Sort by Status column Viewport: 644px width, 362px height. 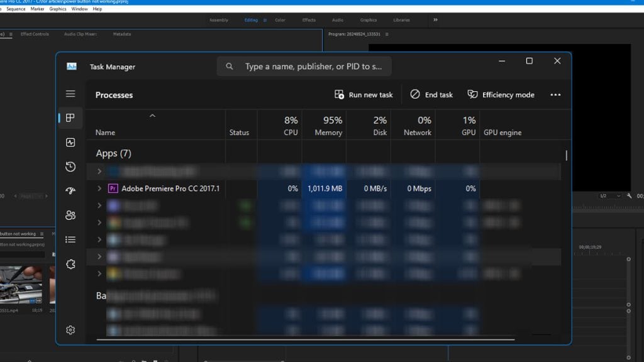(239, 133)
